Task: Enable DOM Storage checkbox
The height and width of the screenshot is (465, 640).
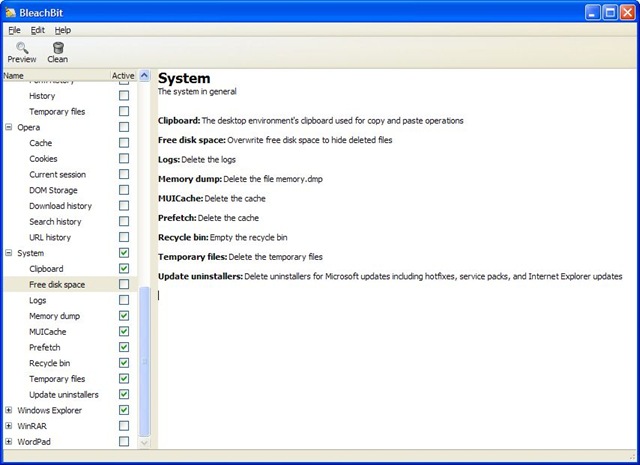Action: (124, 190)
